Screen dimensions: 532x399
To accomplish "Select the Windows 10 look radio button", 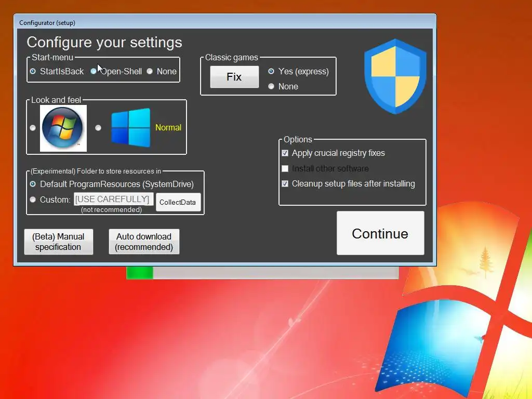I will click(98, 128).
